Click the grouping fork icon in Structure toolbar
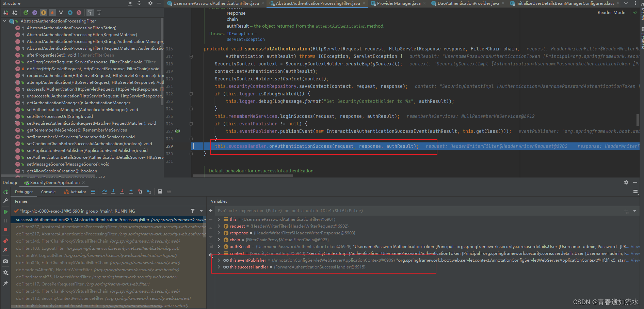 pyautogui.click(x=61, y=13)
